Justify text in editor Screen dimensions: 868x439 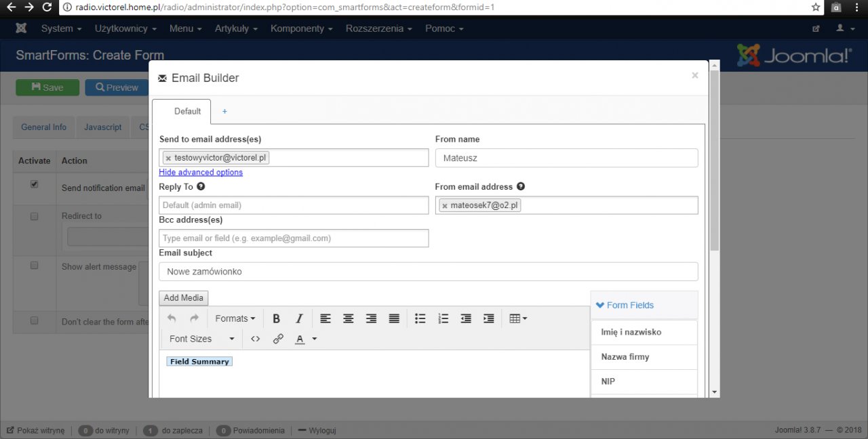coord(394,318)
